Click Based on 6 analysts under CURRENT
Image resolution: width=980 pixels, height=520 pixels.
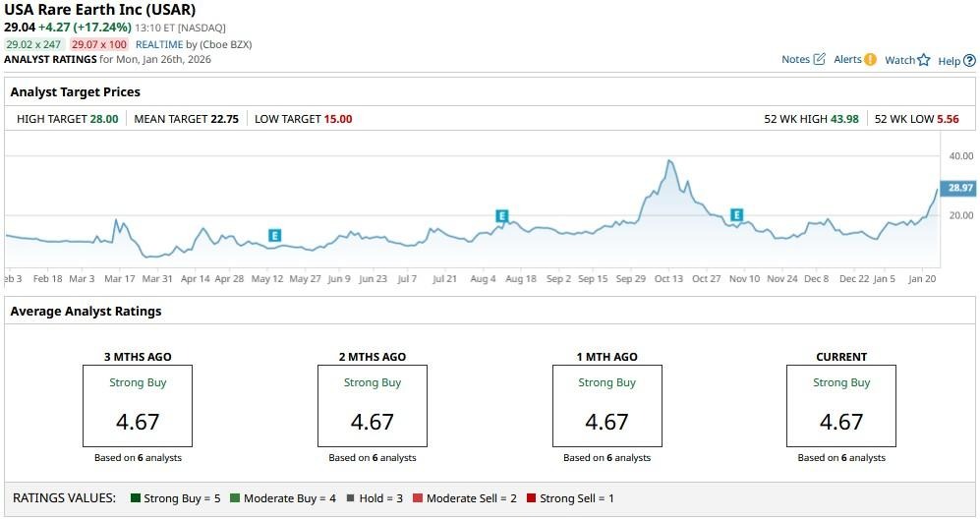841,457
